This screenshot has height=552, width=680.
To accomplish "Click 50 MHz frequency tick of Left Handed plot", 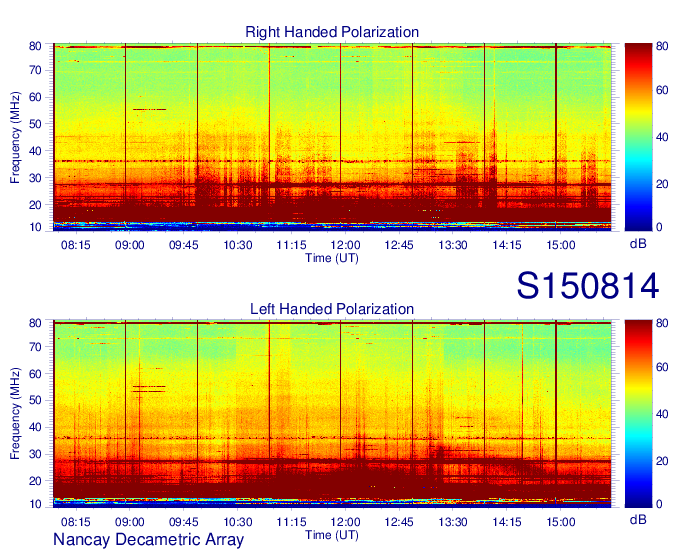I will pos(35,401).
